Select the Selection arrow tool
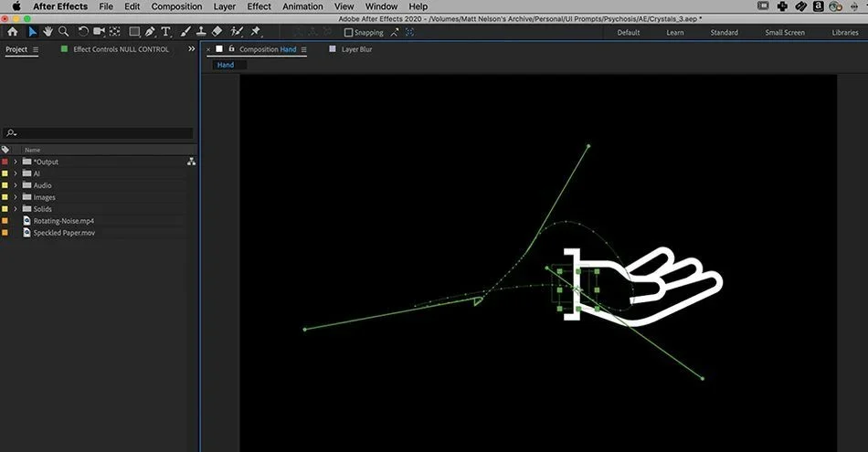This screenshot has width=868, height=452. 32,32
